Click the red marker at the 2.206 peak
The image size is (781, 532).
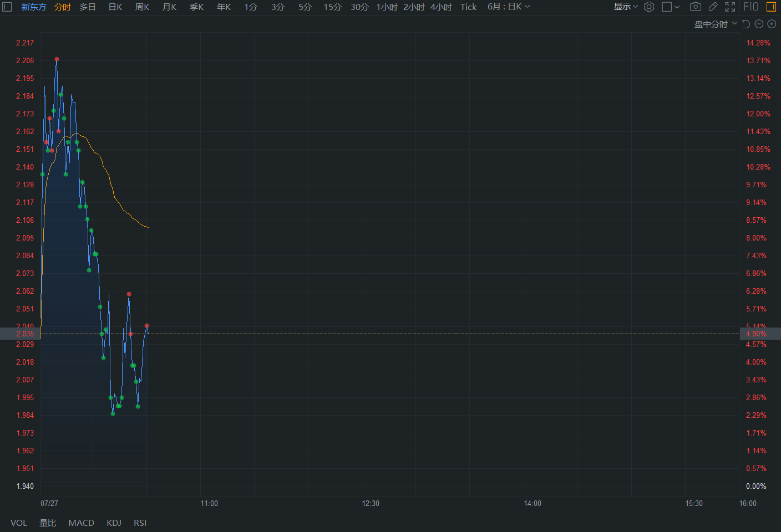pos(57,59)
